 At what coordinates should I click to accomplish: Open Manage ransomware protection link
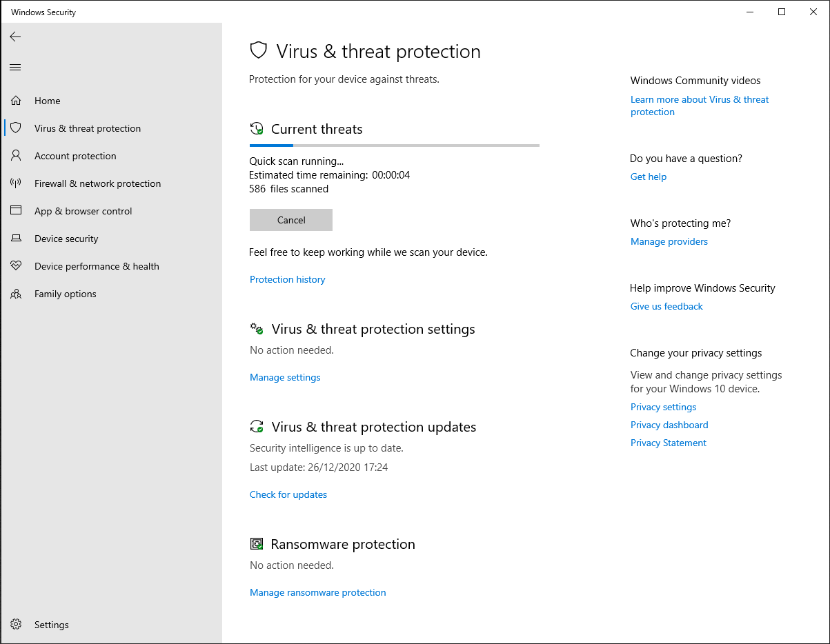[x=317, y=592]
